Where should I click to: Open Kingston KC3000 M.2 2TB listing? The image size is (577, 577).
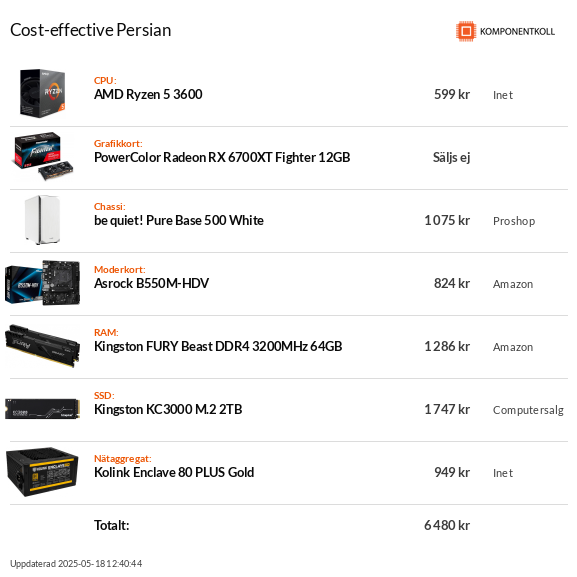coord(168,409)
